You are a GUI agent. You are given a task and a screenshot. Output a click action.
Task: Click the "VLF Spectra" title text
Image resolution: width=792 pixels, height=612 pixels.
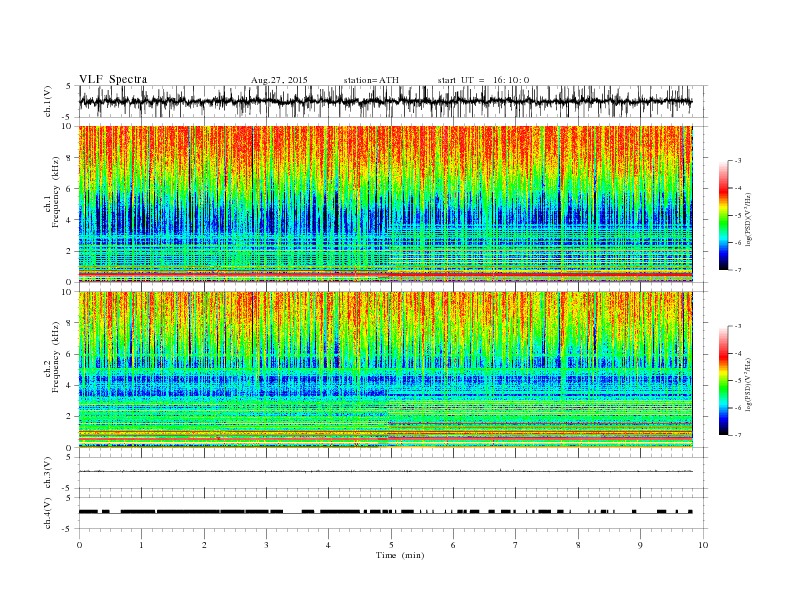(113, 79)
